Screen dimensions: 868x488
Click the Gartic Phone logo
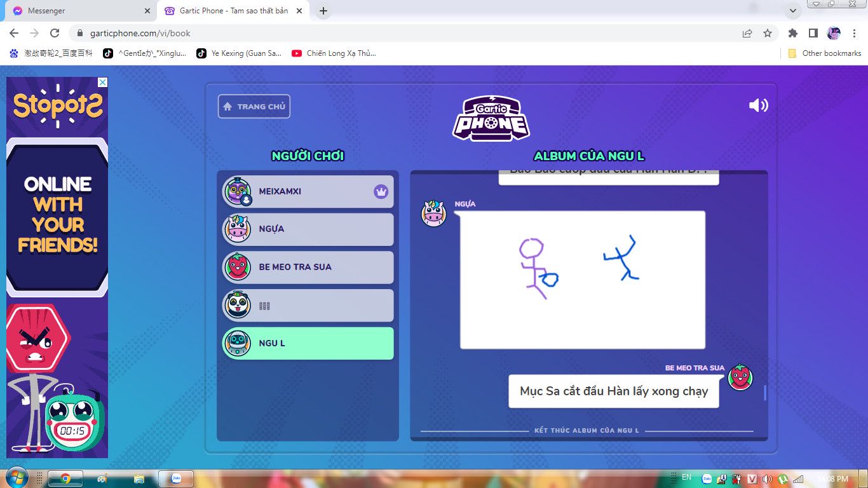(491, 118)
